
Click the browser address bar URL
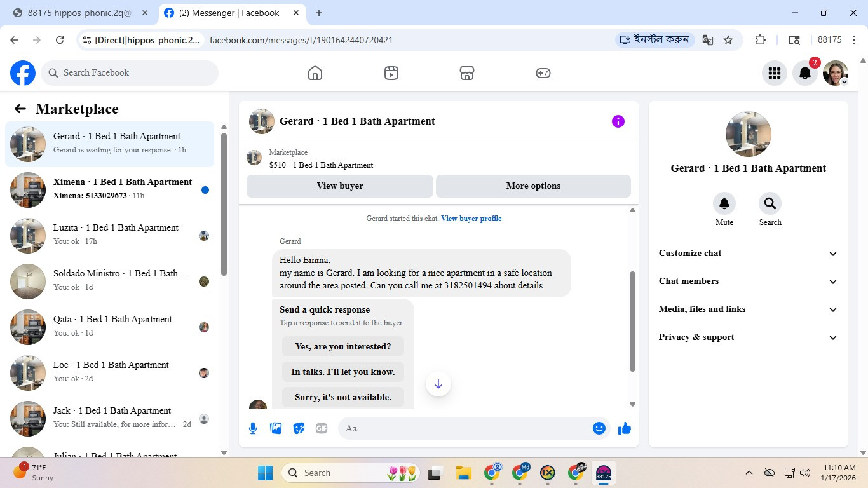tap(301, 40)
